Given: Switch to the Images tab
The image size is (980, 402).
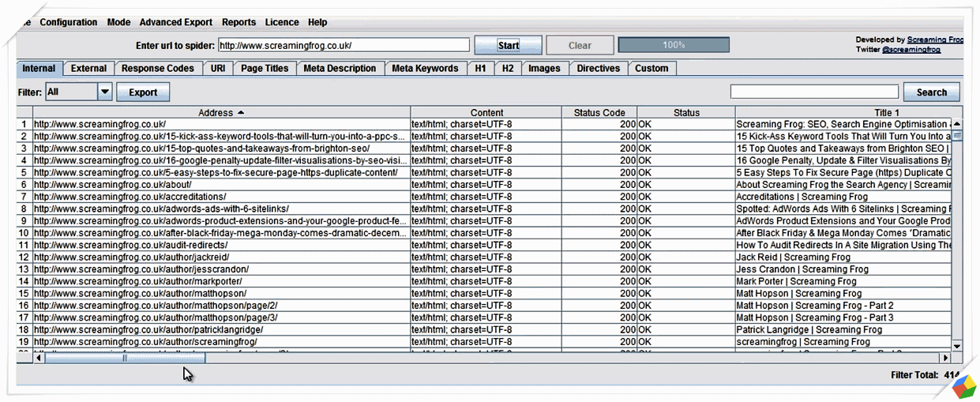Looking at the screenshot, I should pyautogui.click(x=544, y=69).
